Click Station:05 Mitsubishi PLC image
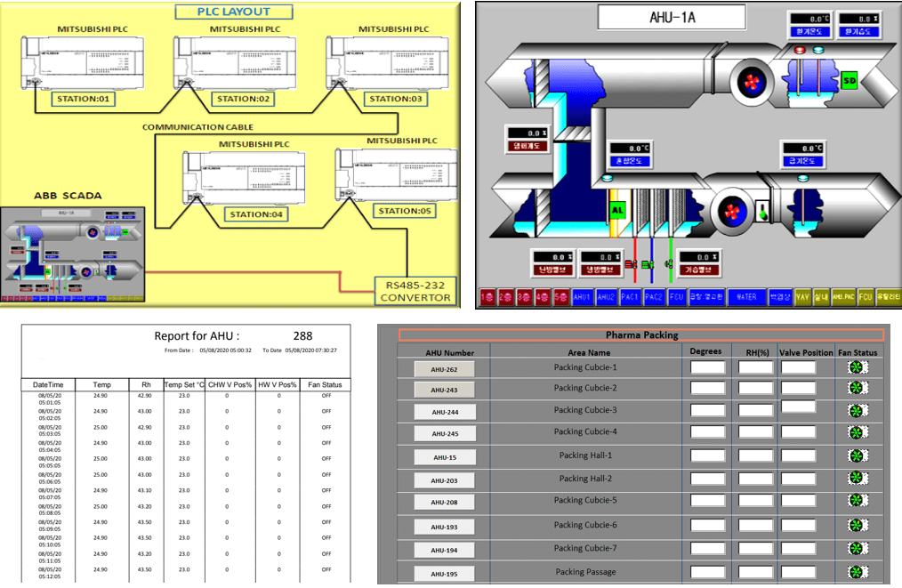902x588 pixels. (397, 174)
